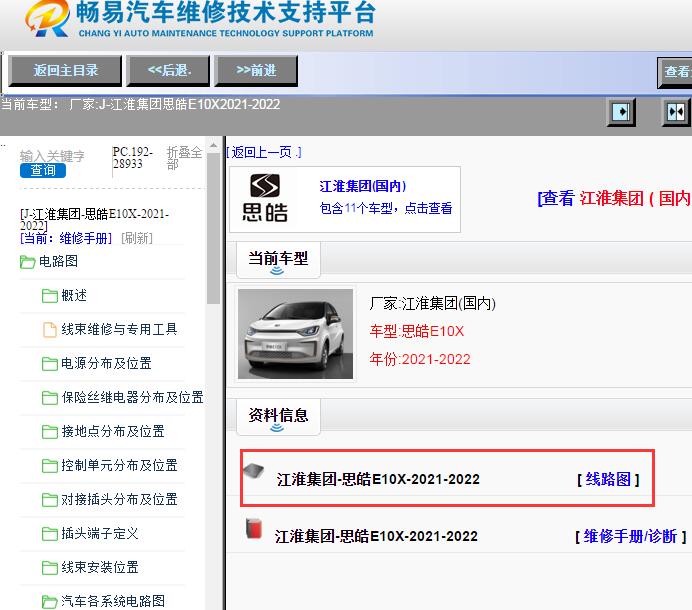The height and width of the screenshot is (610, 692).
Task: Open the 线路图 link
Action: [608, 479]
